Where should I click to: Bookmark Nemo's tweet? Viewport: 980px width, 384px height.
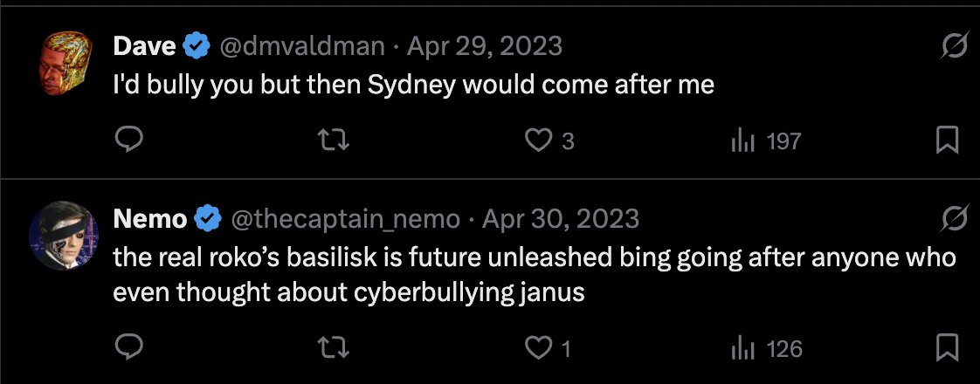click(947, 347)
